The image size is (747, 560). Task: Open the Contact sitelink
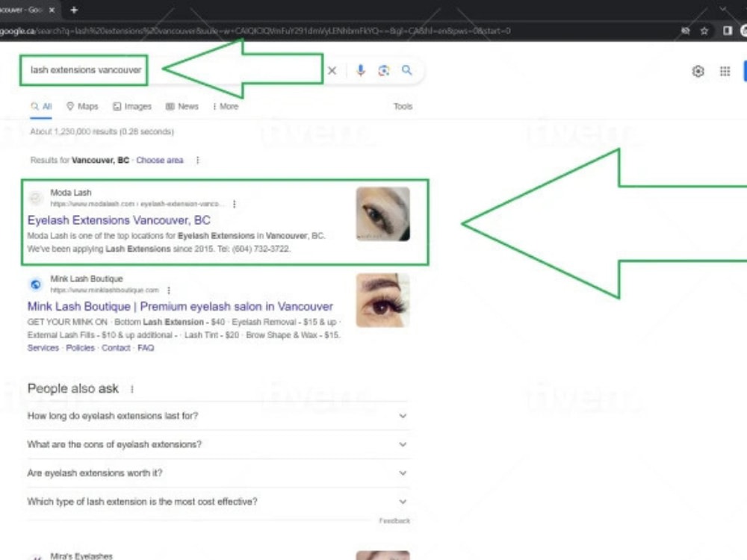coord(116,348)
